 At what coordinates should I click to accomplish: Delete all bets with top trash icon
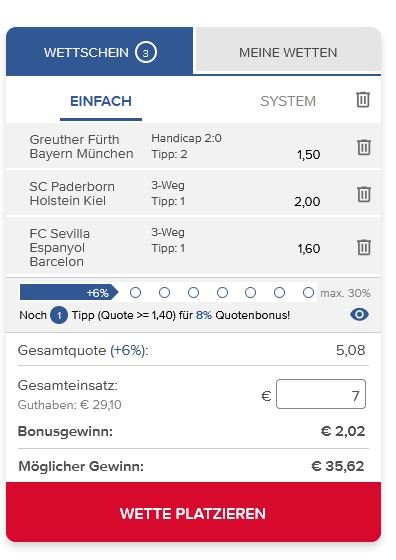[363, 100]
